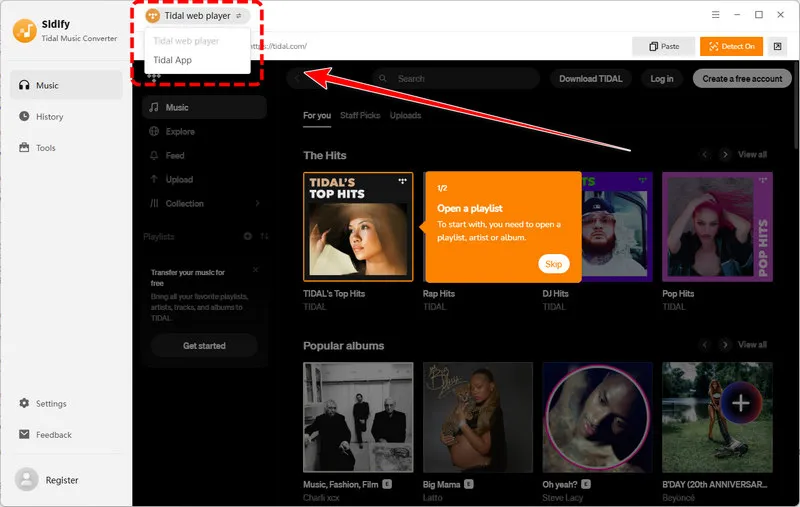Click next arrow in The Hits row

click(x=725, y=154)
